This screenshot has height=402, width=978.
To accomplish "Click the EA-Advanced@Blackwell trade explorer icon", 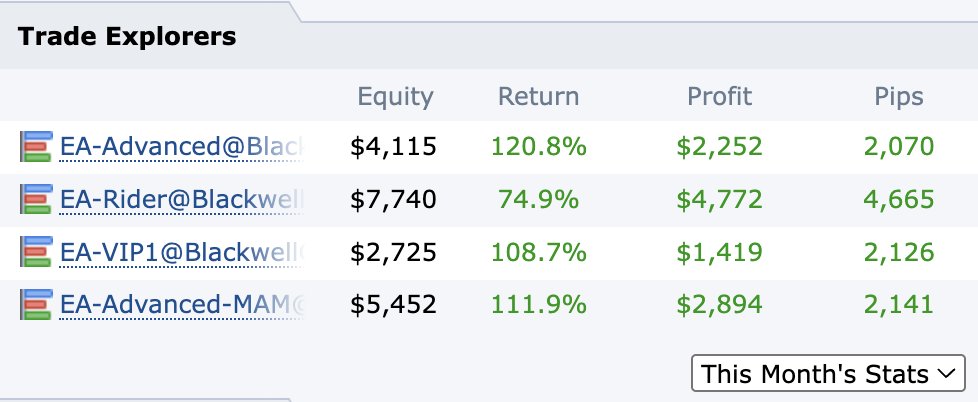I will (36, 146).
